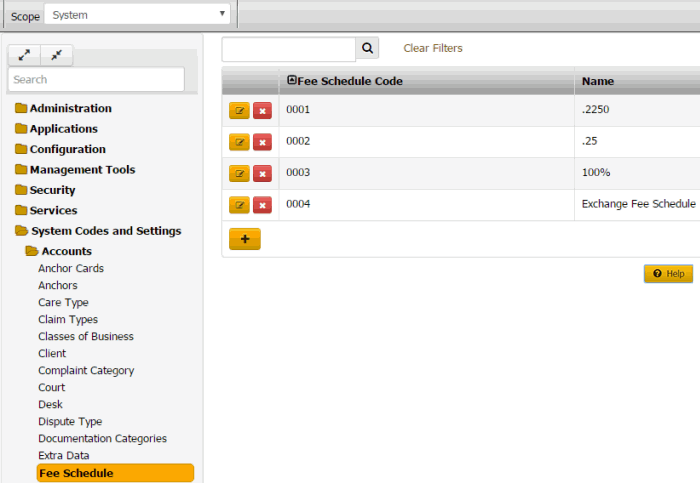Select Documentation Categories in sidebar
This screenshot has height=483, width=700.
(102, 438)
